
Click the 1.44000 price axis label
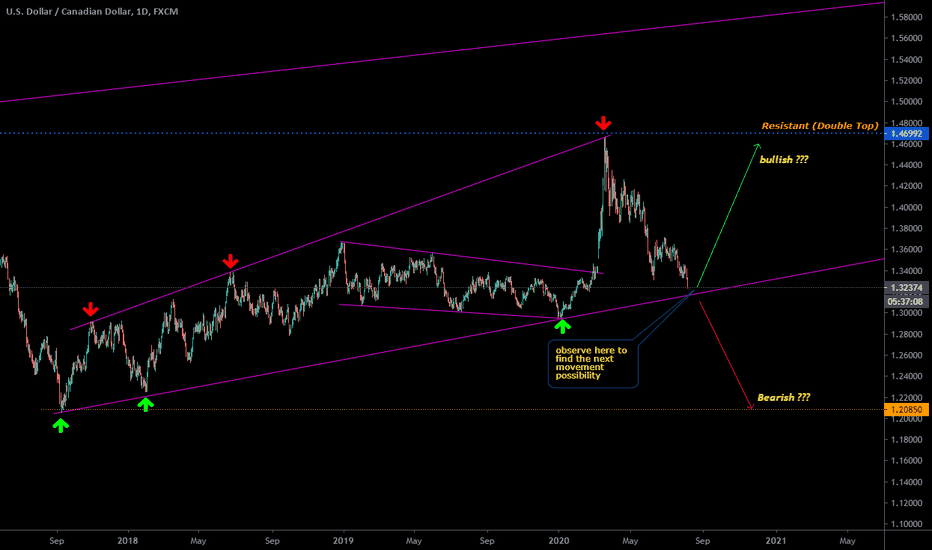[906, 165]
